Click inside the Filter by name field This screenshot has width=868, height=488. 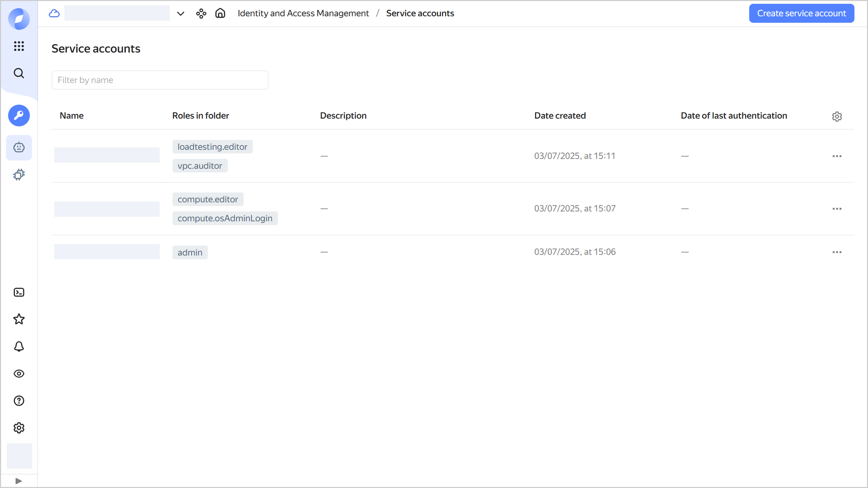click(x=159, y=80)
